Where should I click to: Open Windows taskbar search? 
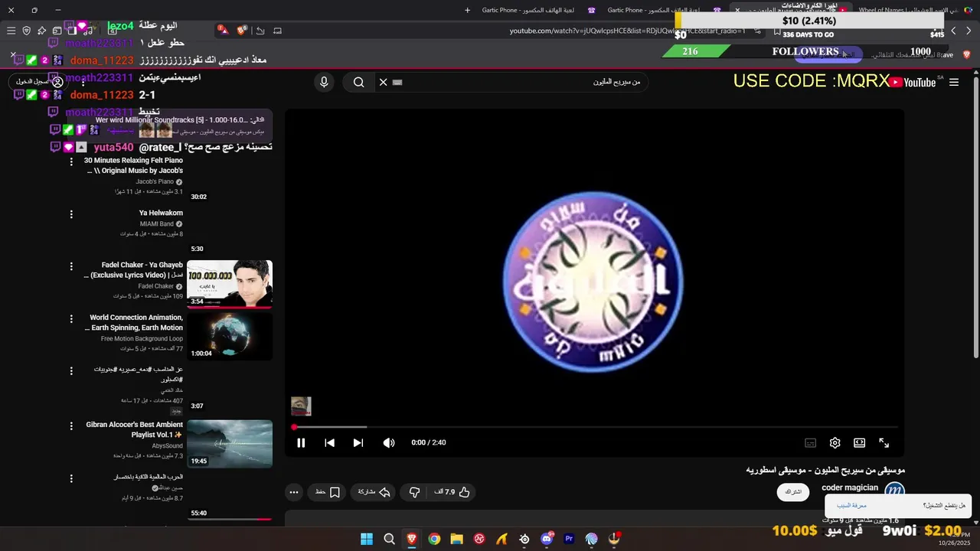[x=389, y=539]
